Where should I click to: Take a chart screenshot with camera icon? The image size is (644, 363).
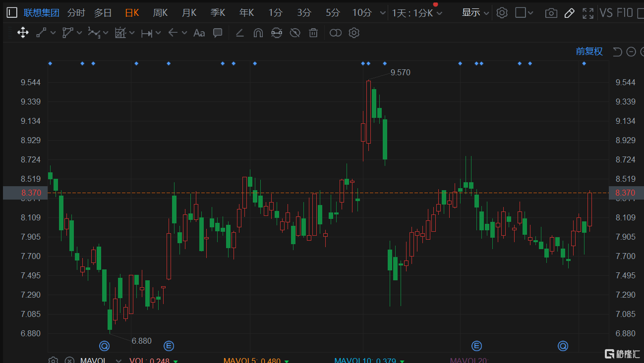(551, 13)
